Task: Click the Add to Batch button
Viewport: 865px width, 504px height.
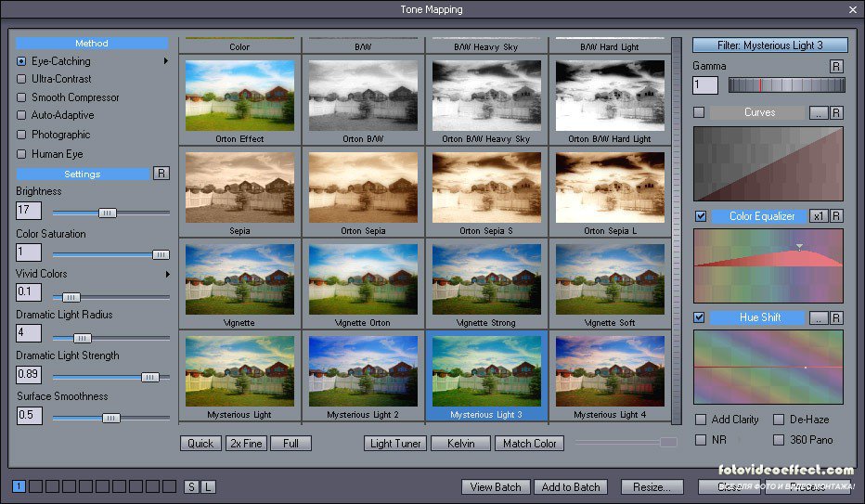Action: (x=571, y=487)
